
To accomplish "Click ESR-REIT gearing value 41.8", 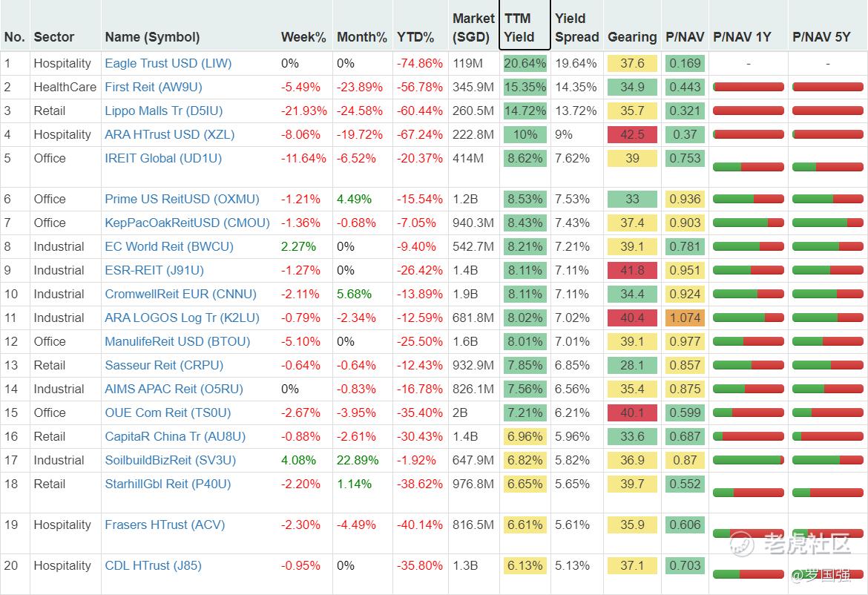I will [x=632, y=270].
